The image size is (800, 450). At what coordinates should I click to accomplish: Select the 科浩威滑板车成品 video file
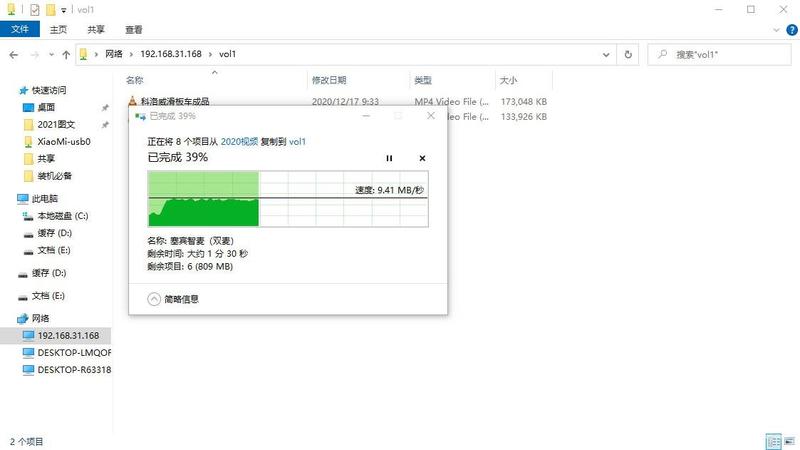tap(174, 102)
